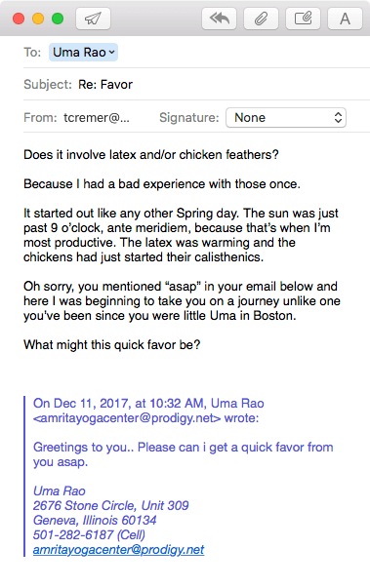Minimize the window with yellow button

coord(38,19)
